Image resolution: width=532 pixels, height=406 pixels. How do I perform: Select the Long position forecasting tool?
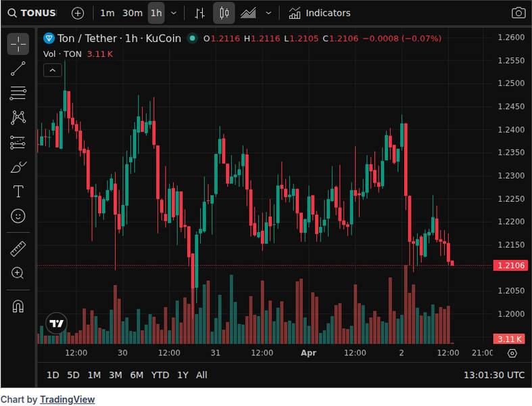[x=18, y=142]
